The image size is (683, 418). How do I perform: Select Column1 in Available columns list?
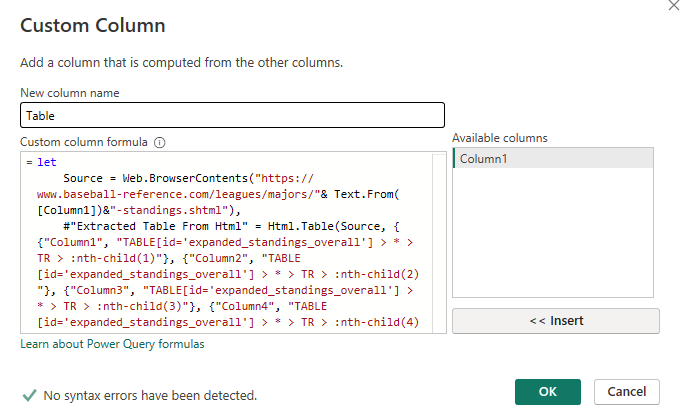(x=553, y=158)
